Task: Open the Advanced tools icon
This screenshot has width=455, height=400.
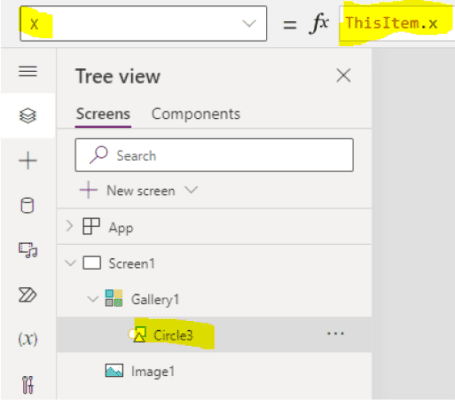Action: coord(28,384)
